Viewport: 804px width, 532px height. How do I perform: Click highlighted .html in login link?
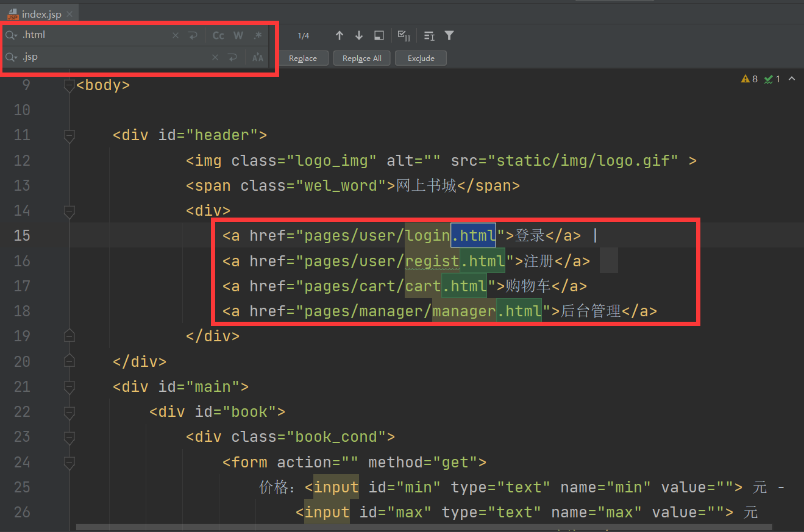[x=474, y=236]
